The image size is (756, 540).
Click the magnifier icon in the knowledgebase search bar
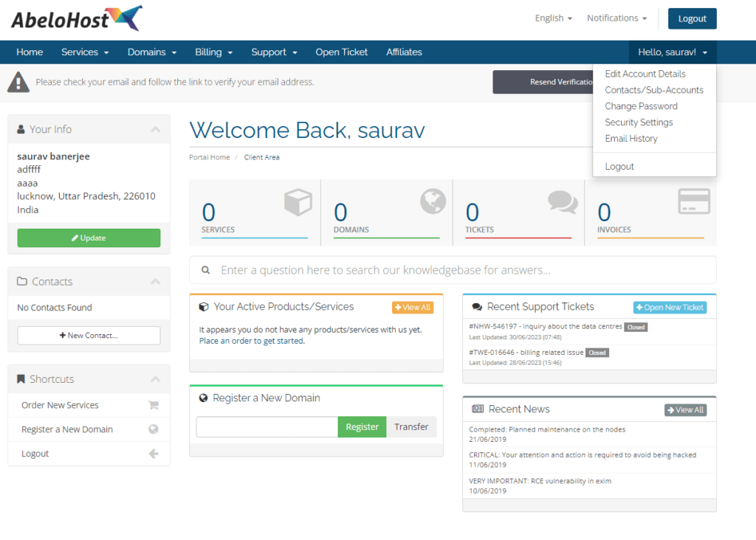(206, 270)
